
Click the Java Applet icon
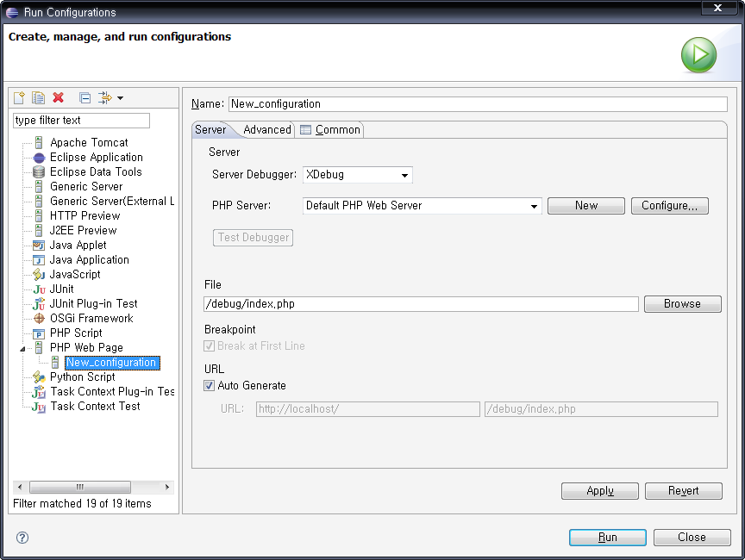(x=39, y=246)
